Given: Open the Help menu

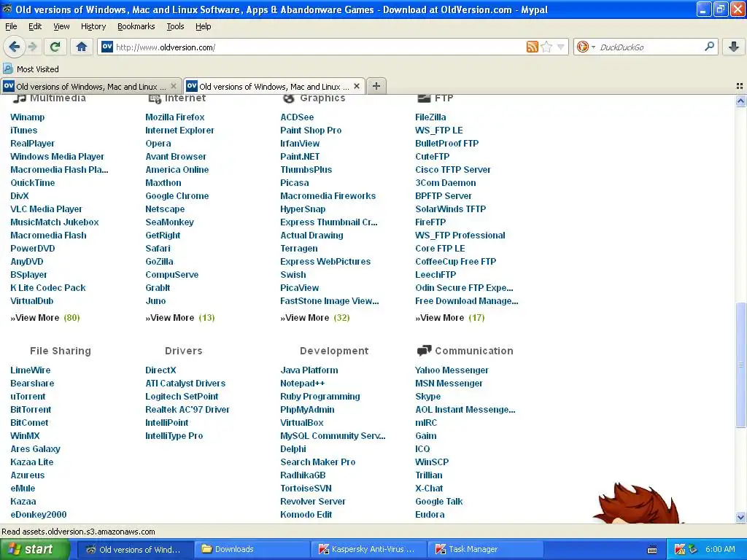Looking at the screenshot, I should 203,26.
